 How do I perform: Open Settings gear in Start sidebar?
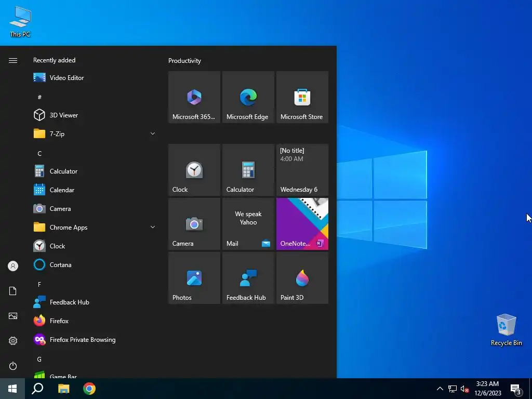click(x=13, y=341)
